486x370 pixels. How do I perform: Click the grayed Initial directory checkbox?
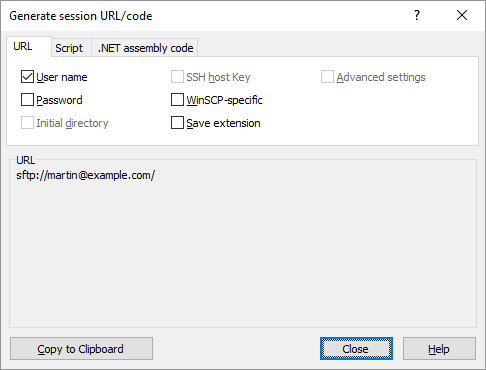(27, 123)
